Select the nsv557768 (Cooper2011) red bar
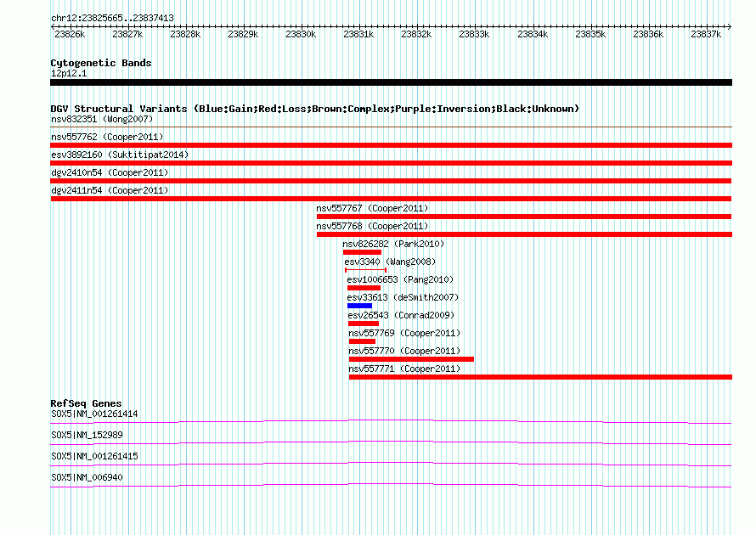The height and width of the screenshot is (535, 756). point(525,234)
